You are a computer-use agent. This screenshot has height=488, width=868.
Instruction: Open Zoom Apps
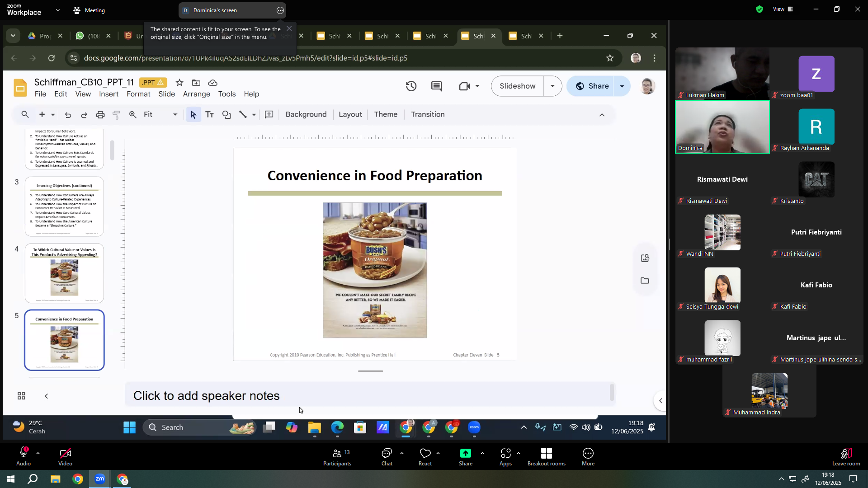pos(506,457)
